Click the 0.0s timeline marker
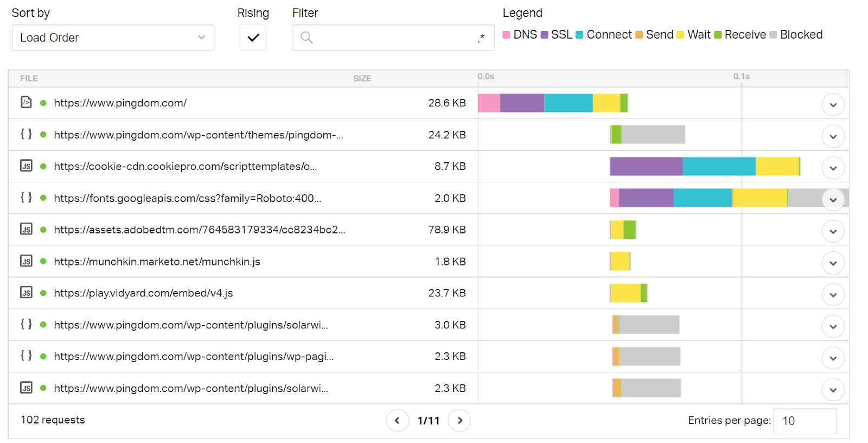Viewport: 868px width, 443px height. (486, 77)
